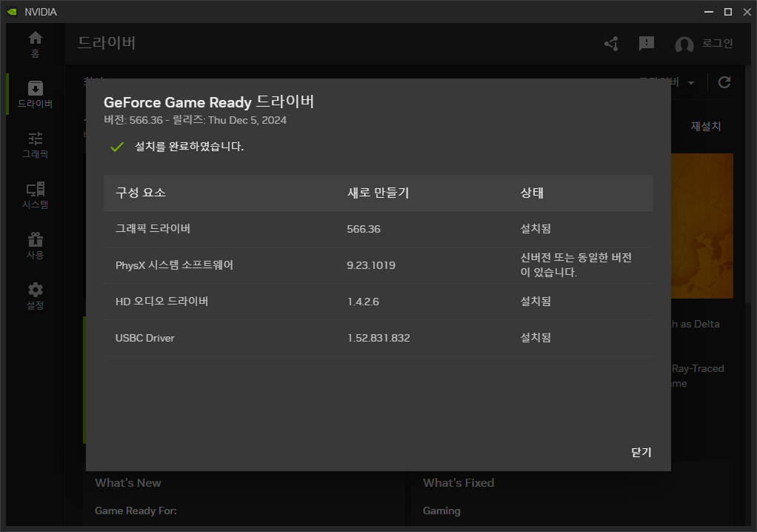Select the 드라이버 sidebar icon

36,94
